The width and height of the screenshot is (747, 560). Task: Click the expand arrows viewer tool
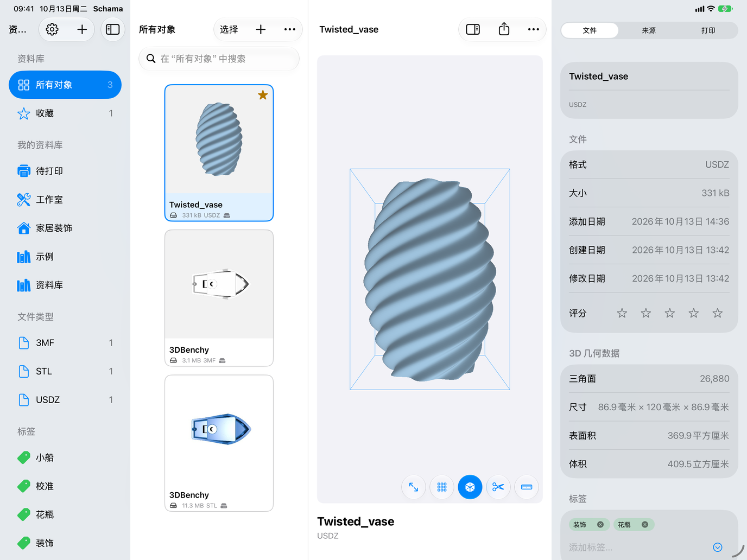click(x=414, y=487)
